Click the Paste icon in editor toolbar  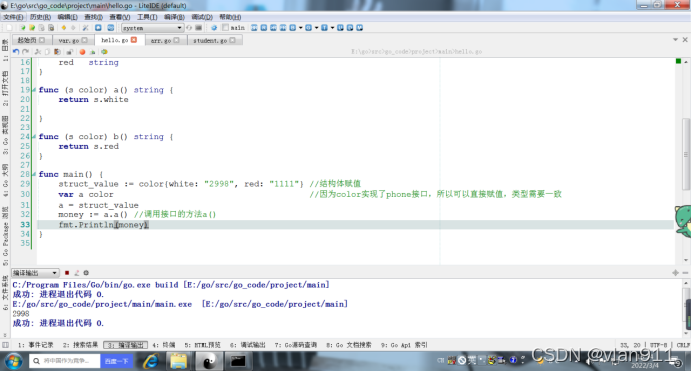(57, 52)
